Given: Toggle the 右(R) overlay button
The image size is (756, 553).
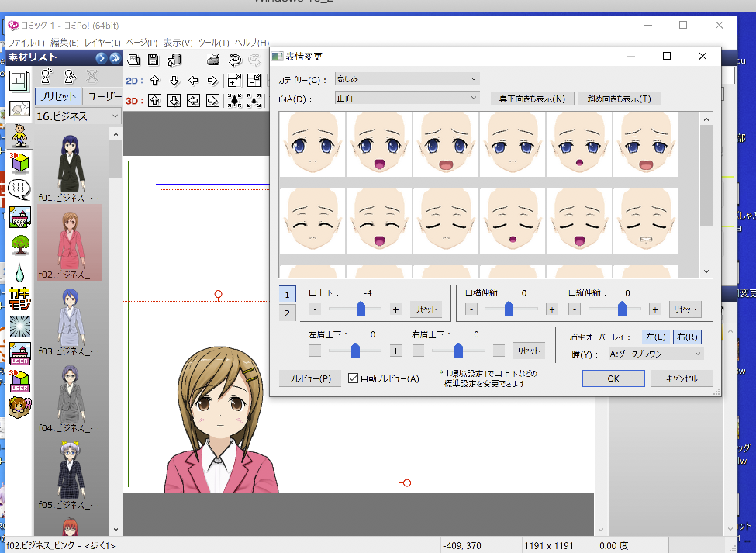Looking at the screenshot, I should tap(687, 337).
